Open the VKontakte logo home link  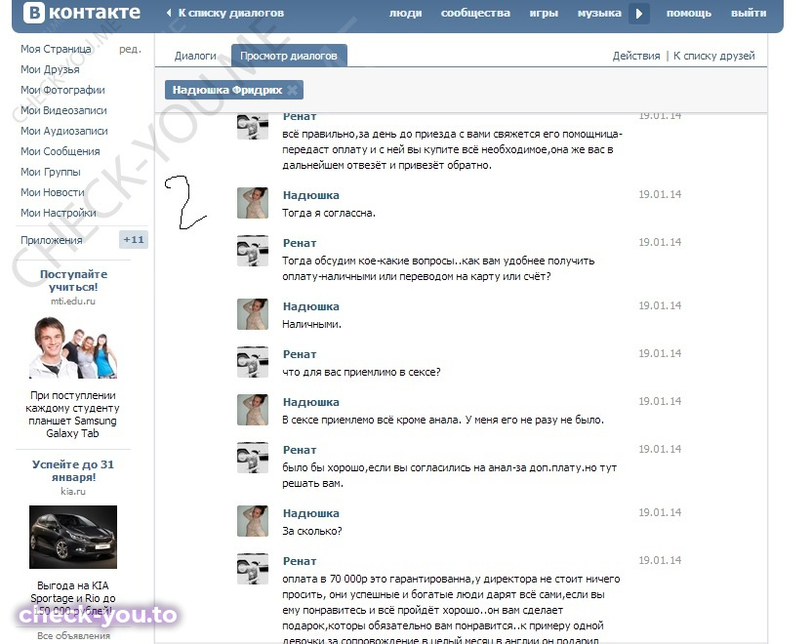82,12
